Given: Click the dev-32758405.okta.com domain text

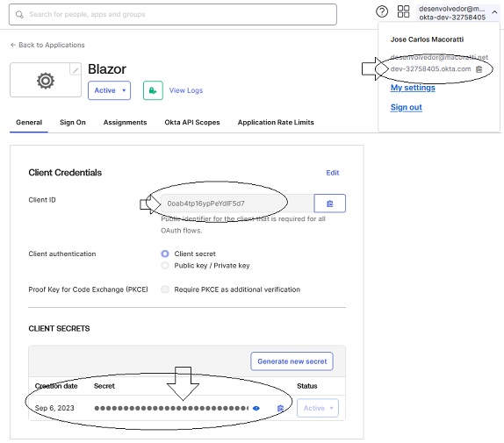Looking at the screenshot, I should pyautogui.click(x=430, y=69).
